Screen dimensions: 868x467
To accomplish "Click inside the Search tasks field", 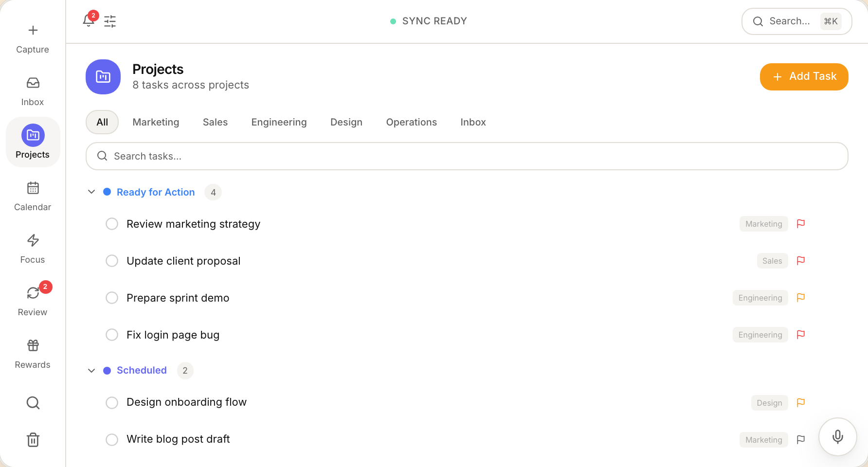I will point(341,156).
